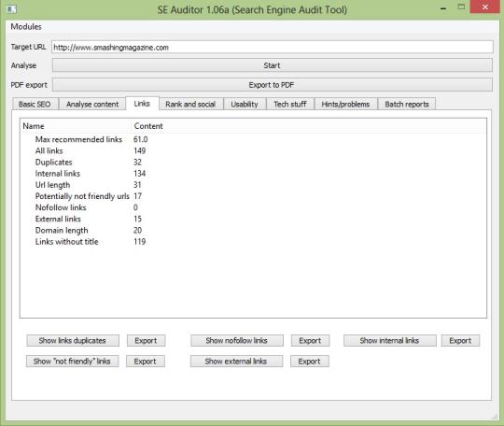Screen dimensions: 504x426
Task: Select the All links row
Action: tap(253, 150)
